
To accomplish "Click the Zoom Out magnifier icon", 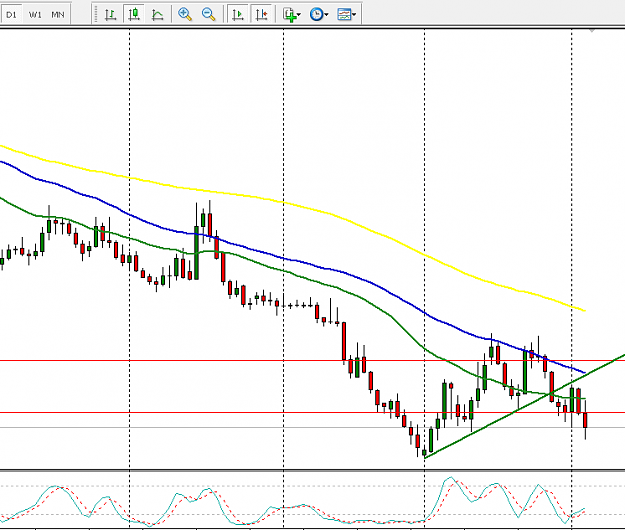I will coord(208,15).
